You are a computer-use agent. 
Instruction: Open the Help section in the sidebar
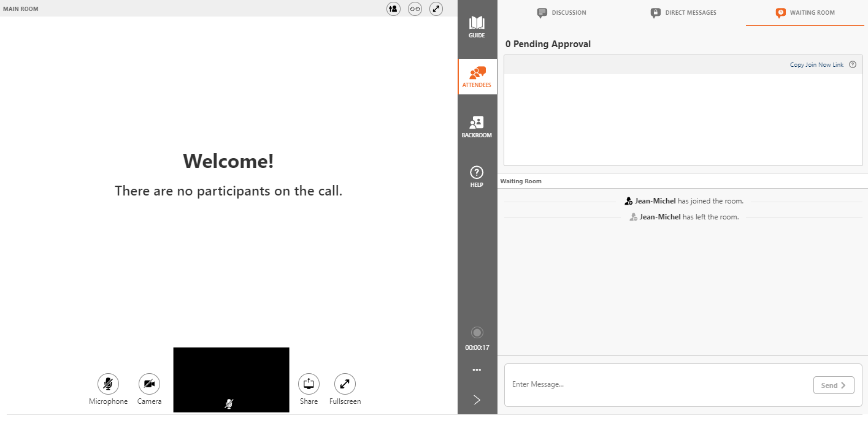pos(477,176)
